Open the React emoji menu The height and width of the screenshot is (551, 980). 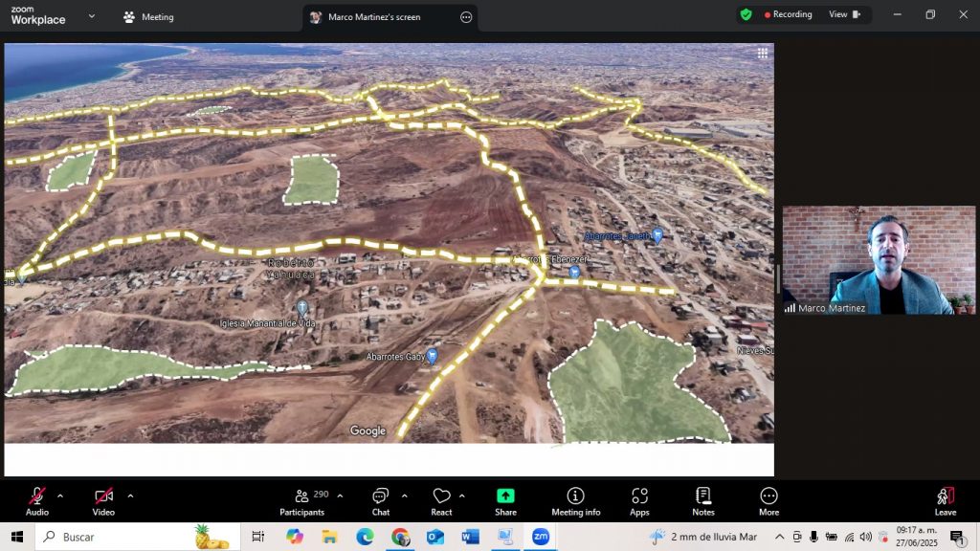(441, 500)
